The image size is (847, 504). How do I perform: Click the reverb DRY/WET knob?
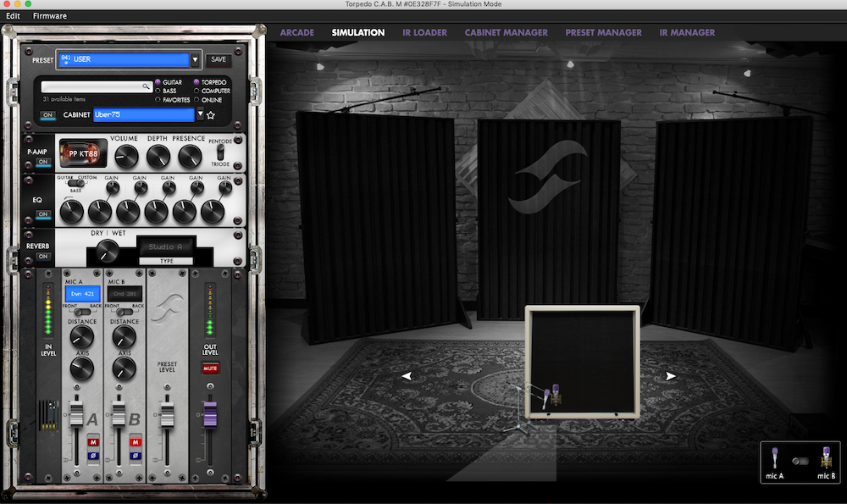[108, 252]
